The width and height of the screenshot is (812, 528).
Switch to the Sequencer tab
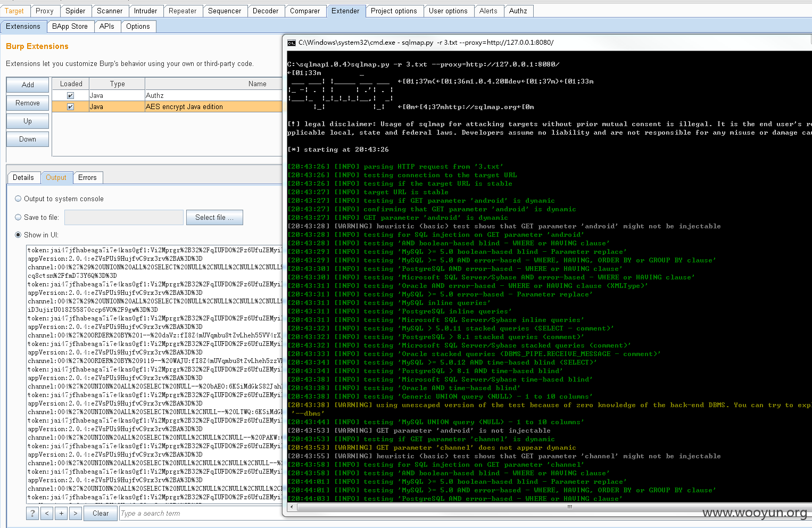coord(225,11)
